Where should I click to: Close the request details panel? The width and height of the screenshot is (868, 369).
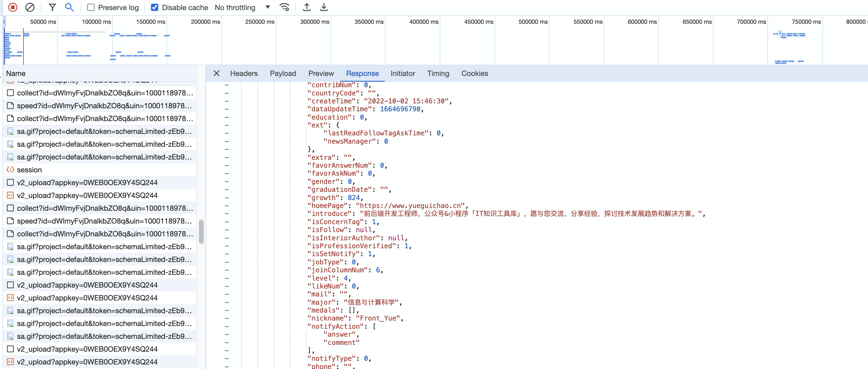click(216, 73)
